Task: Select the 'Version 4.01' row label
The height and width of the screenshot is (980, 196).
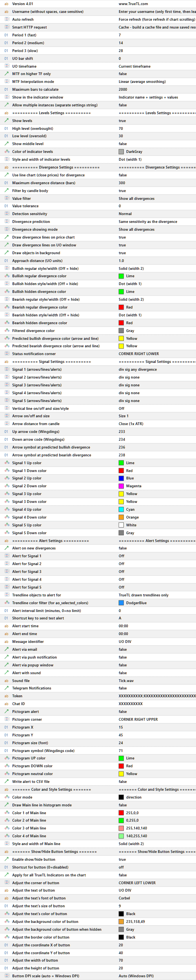Action: click(x=22, y=4)
